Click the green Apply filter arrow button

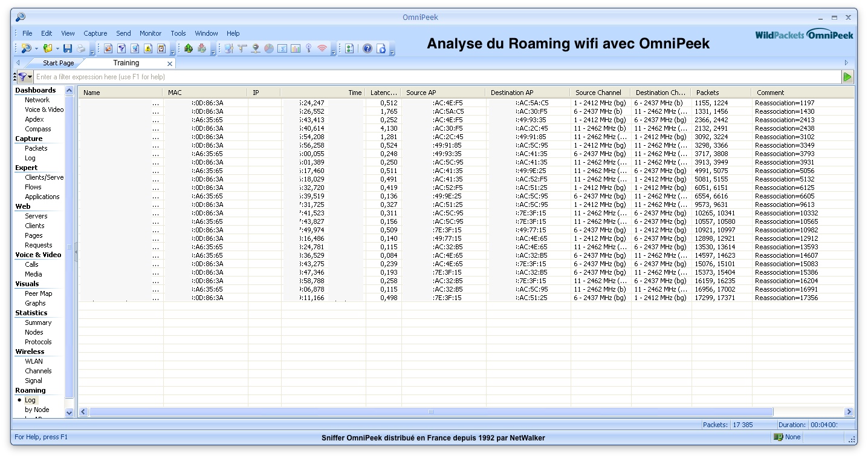[847, 77]
